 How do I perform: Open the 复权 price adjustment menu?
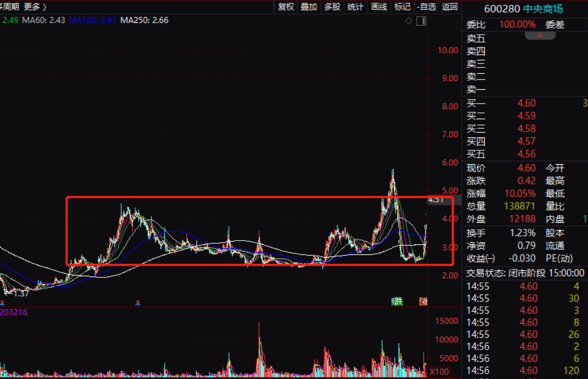coord(286,7)
